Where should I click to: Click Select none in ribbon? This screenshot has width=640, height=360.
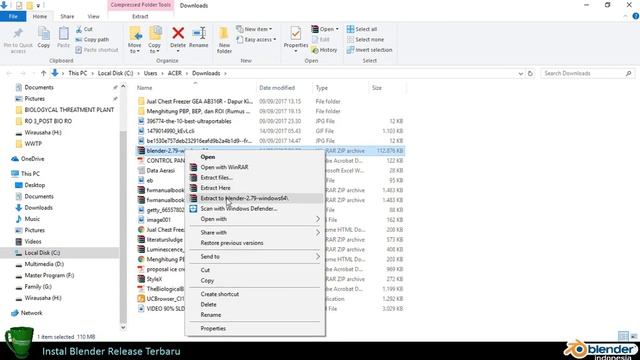pos(365,40)
